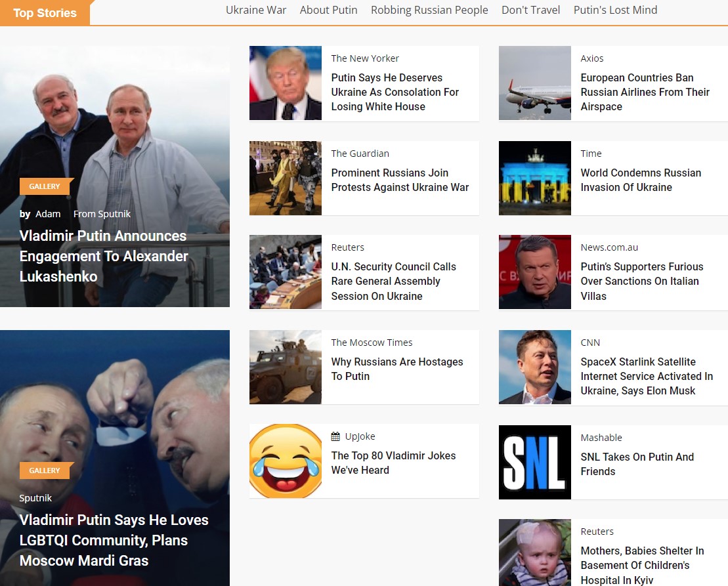Open the airplane thumbnail for the Axios story

534,83
